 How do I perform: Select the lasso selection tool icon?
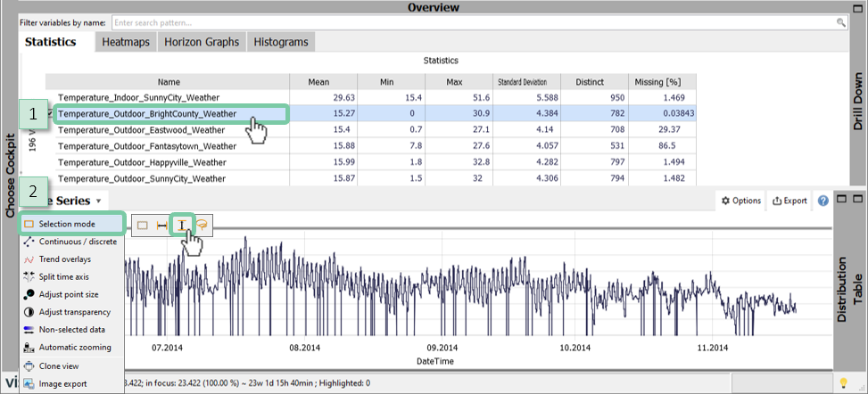point(203,226)
